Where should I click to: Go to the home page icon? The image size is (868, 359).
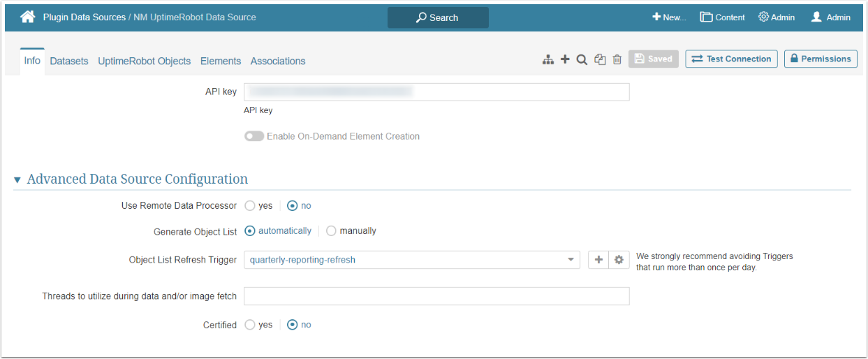click(27, 17)
